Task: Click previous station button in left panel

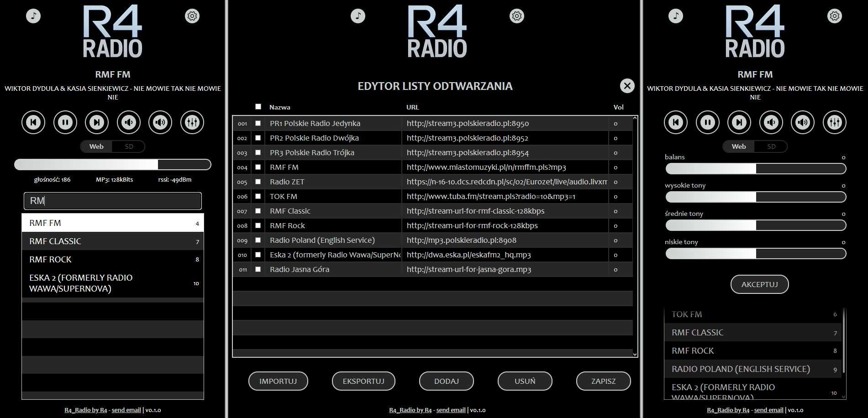Action: 33,122
